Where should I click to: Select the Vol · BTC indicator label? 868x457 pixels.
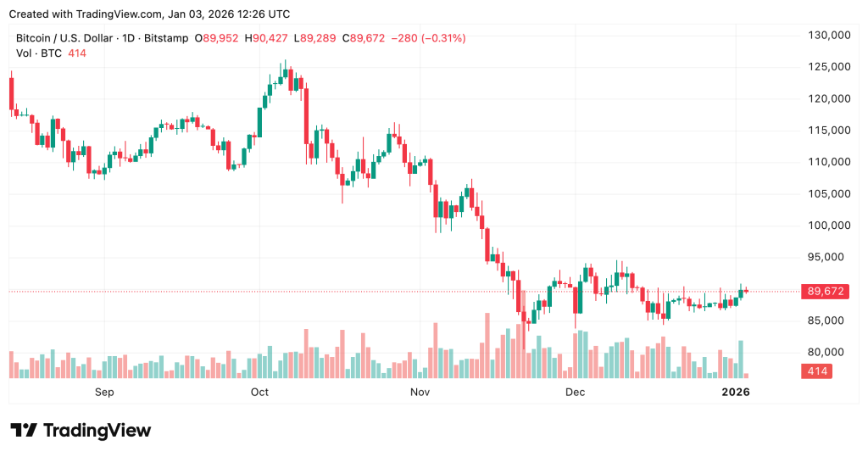[x=39, y=53]
